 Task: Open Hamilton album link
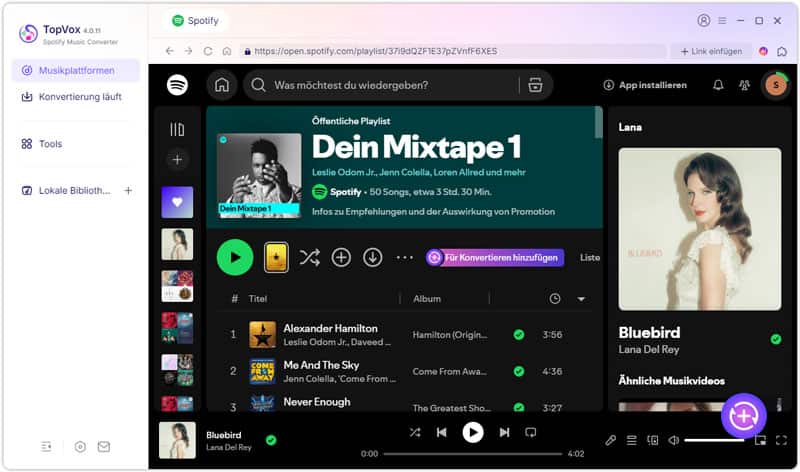(x=450, y=335)
